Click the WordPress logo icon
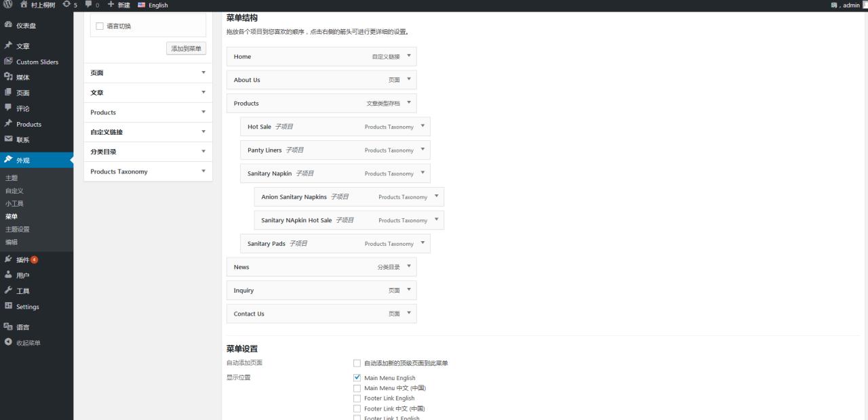Image resolution: width=868 pixels, height=420 pixels. pyautogui.click(x=8, y=5)
